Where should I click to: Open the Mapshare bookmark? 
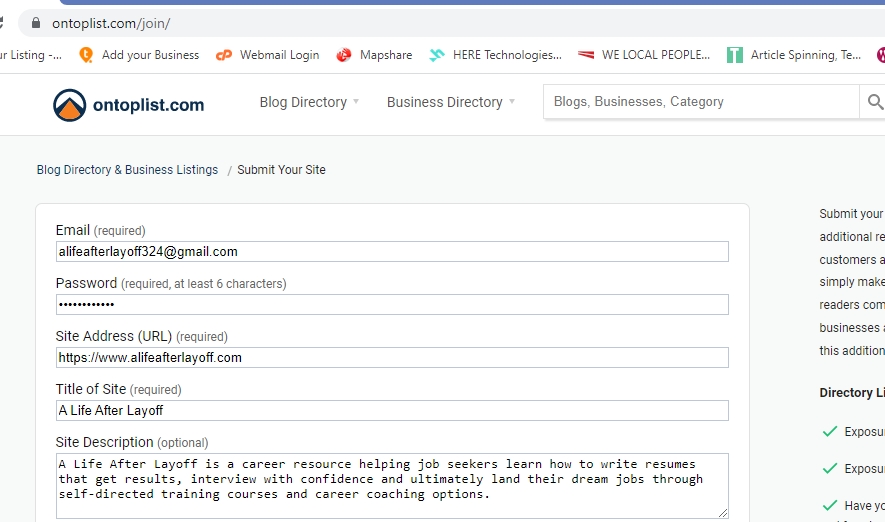coord(375,55)
